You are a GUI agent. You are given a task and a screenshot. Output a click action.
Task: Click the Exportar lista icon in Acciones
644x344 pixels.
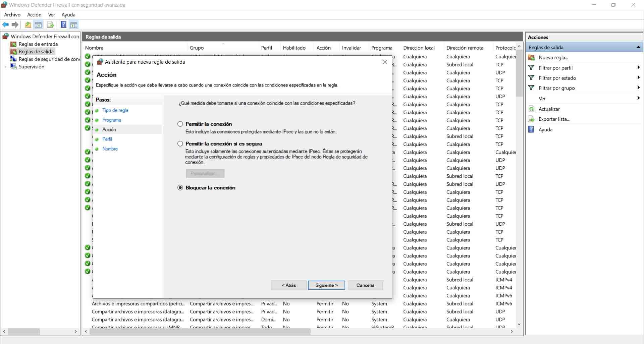[x=531, y=119]
